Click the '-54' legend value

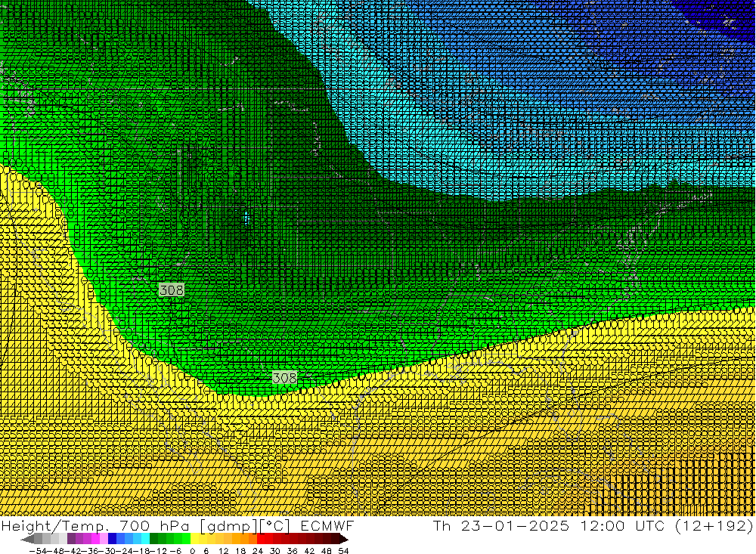[38, 550]
